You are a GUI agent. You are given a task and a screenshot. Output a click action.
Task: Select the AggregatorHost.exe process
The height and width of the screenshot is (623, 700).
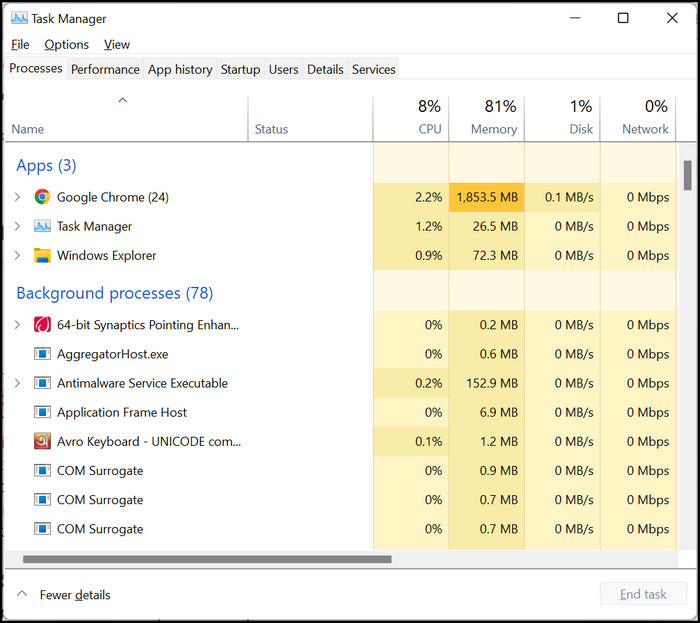coord(112,354)
